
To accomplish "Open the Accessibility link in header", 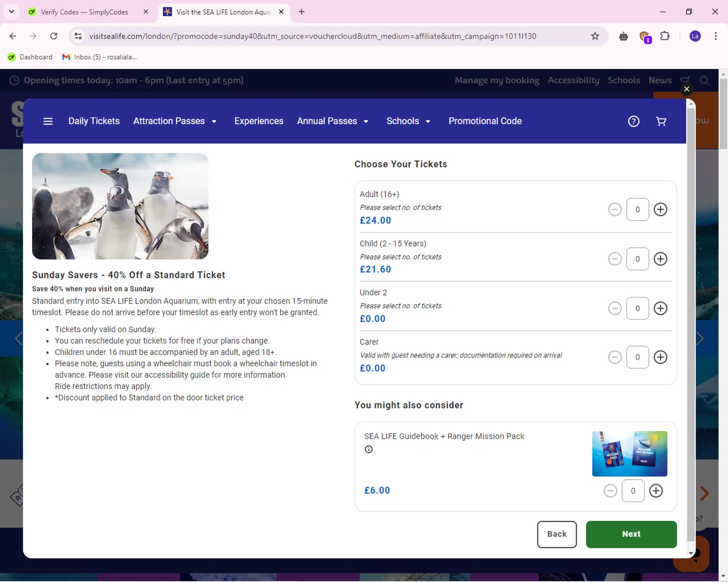I will point(574,81).
